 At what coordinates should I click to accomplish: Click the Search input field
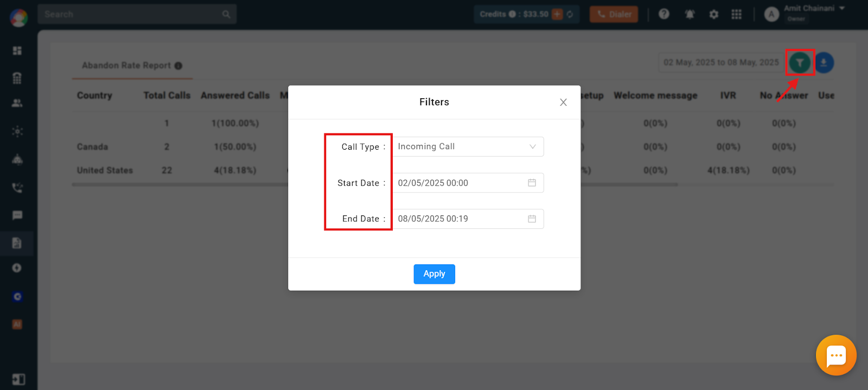[137, 14]
